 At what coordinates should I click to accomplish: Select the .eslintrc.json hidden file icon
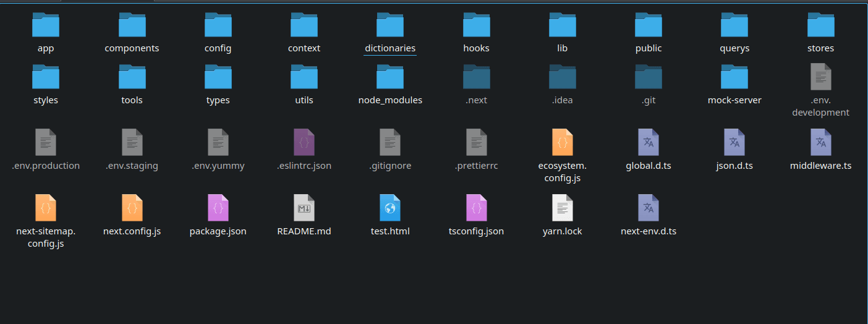coord(304,142)
